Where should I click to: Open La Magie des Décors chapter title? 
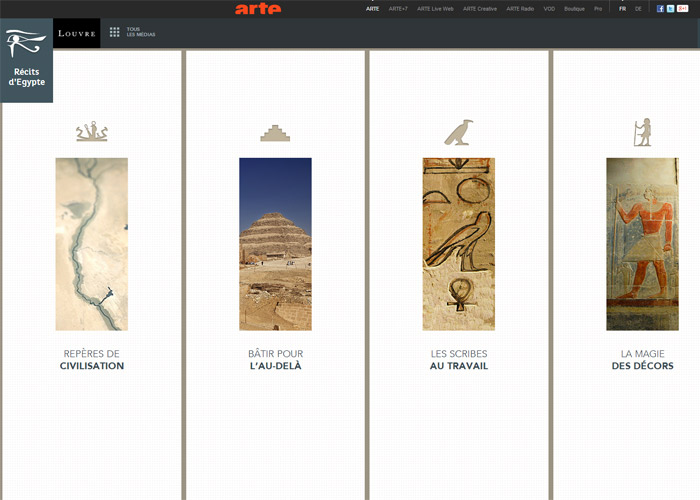click(x=642, y=360)
